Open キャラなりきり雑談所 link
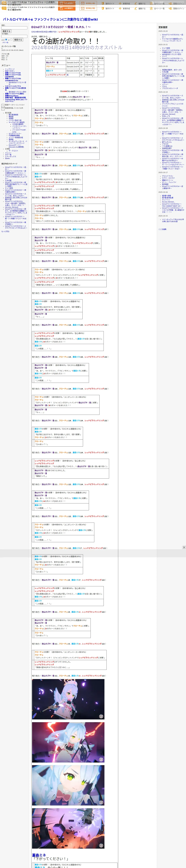The height and width of the screenshot is (868, 186). coord(17,122)
